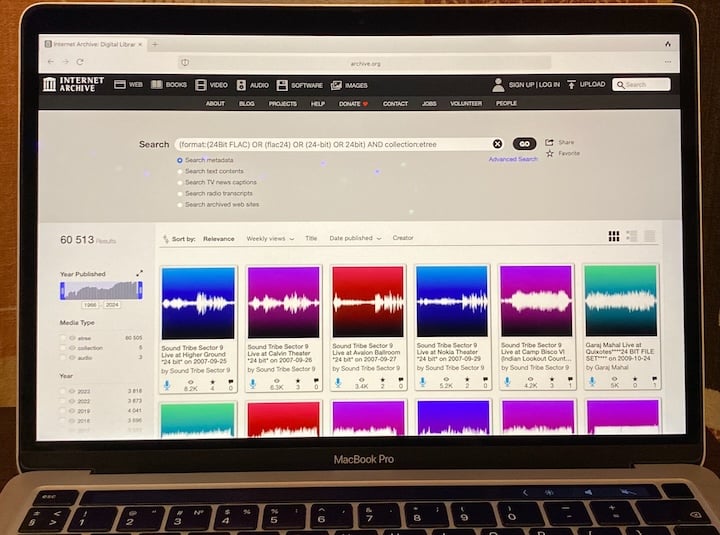Select Search metadata radio option

tap(180, 160)
